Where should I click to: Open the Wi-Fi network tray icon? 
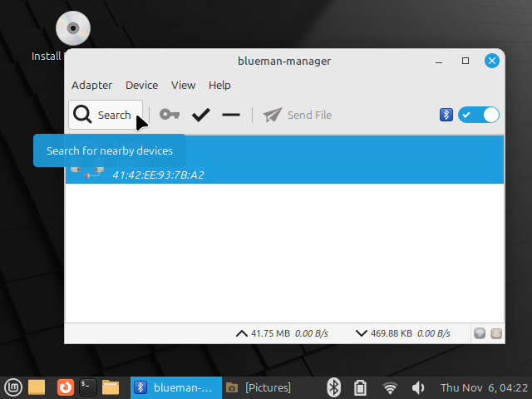tap(390, 387)
